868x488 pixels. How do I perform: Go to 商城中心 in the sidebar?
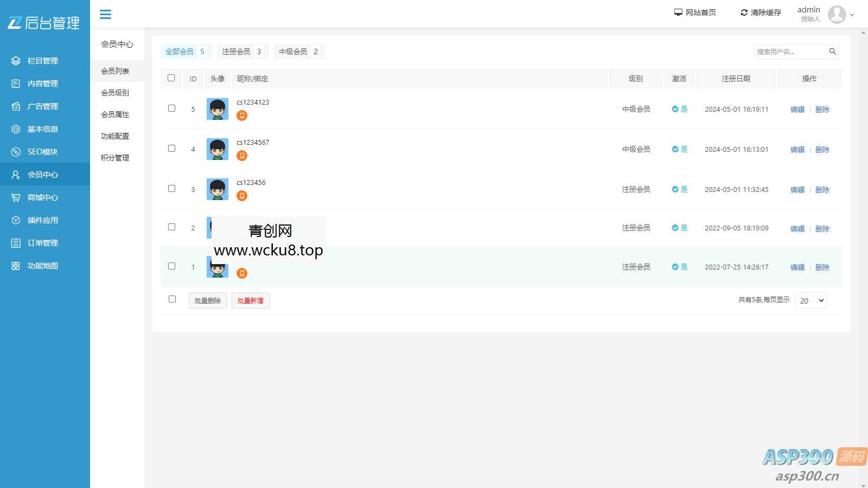42,197
